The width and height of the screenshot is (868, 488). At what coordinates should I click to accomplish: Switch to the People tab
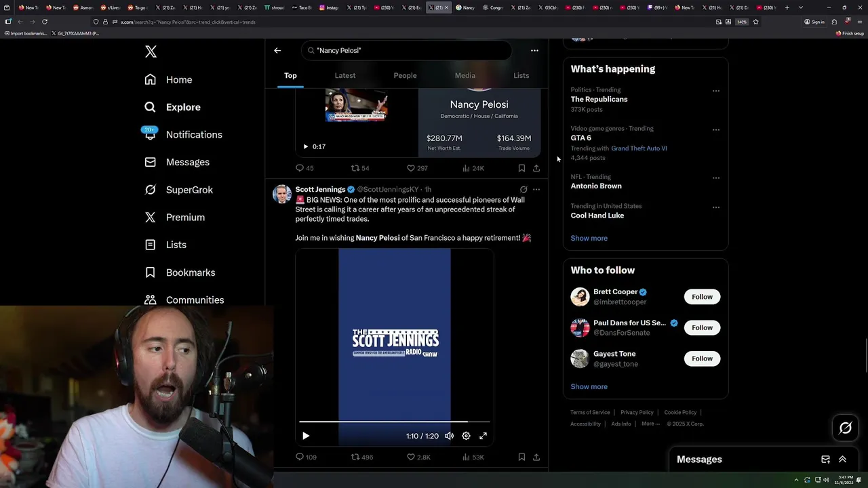(405, 75)
